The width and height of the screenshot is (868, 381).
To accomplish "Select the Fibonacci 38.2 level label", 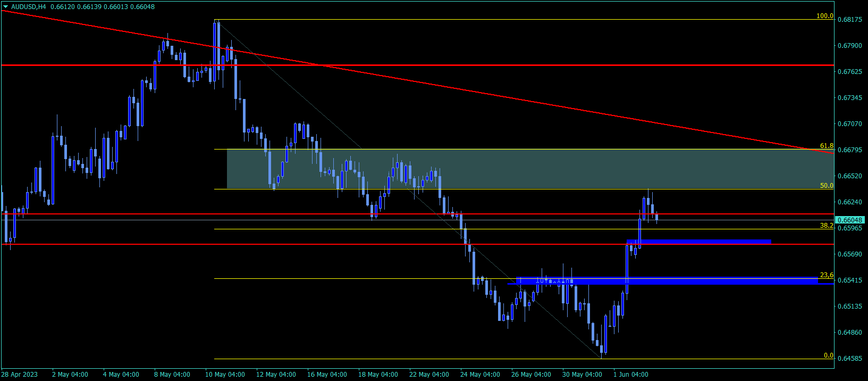I will tap(827, 226).
